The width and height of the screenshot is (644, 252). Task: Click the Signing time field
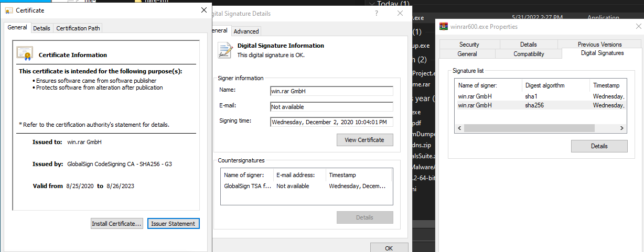[331, 122]
